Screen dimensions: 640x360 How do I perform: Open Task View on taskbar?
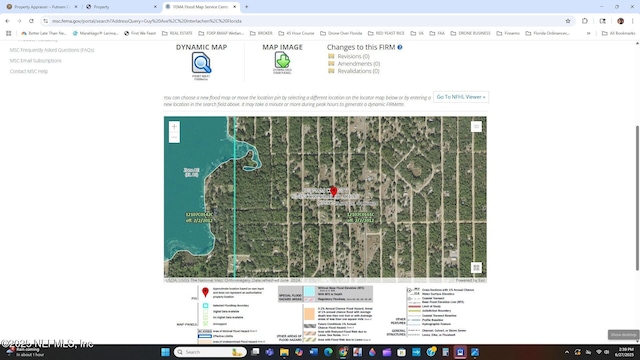click(255, 352)
